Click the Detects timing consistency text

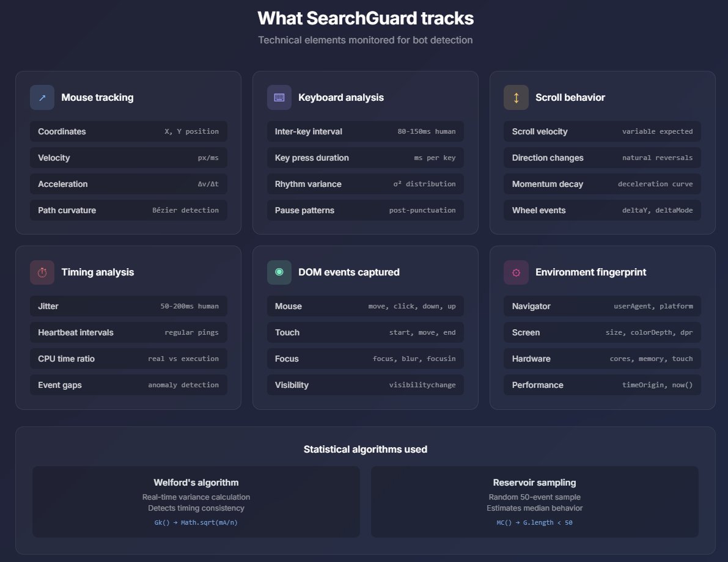pos(196,508)
